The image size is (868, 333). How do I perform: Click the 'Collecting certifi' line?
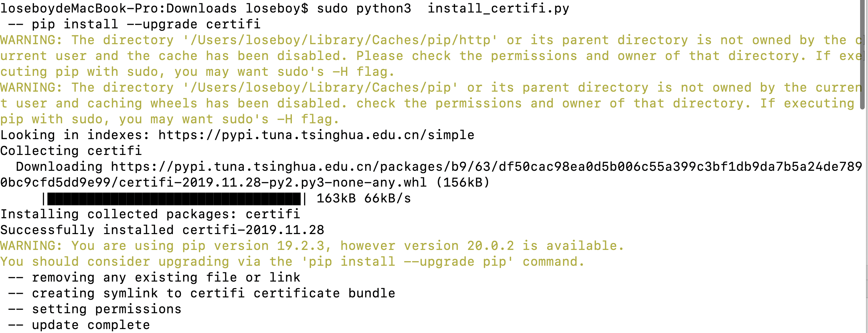71,151
